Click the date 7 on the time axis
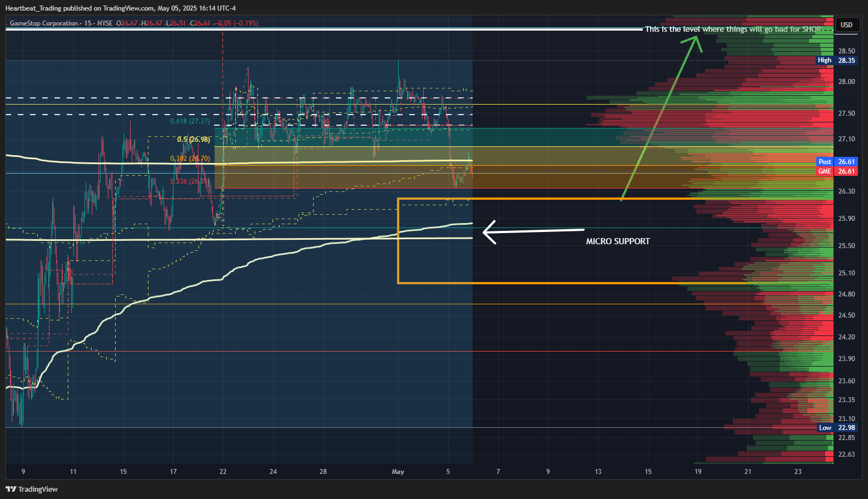 coord(498,472)
